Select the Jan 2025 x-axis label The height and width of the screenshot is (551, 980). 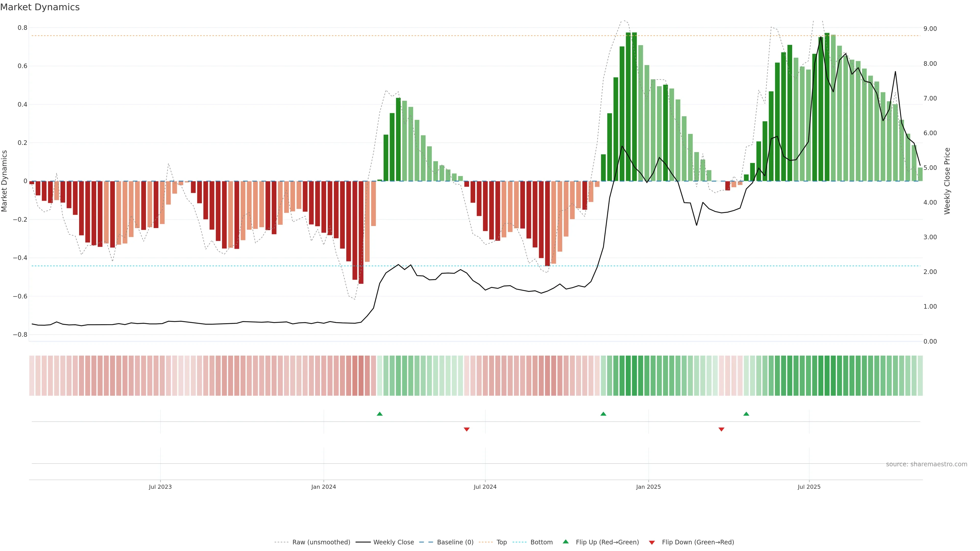648,487
